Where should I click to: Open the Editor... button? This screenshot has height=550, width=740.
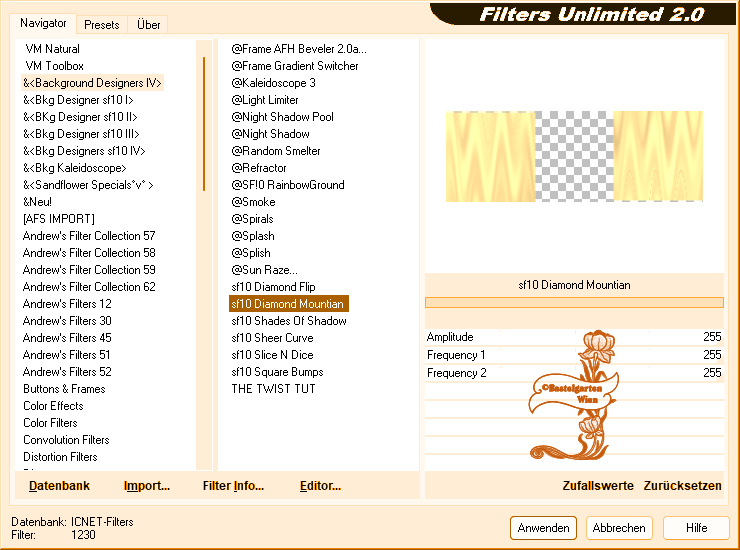coord(320,486)
